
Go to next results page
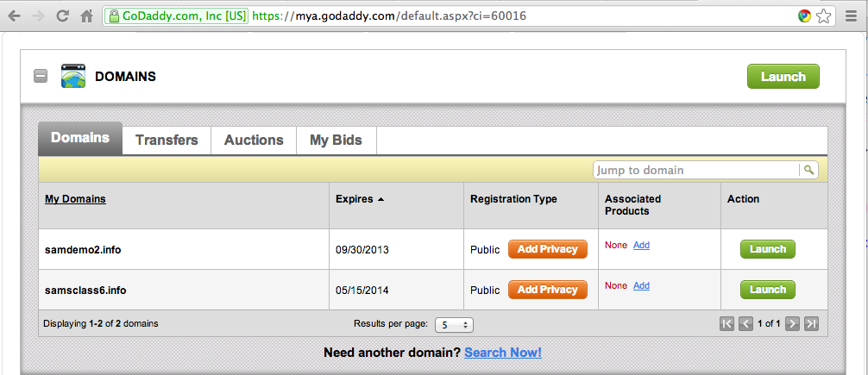point(791,324)
